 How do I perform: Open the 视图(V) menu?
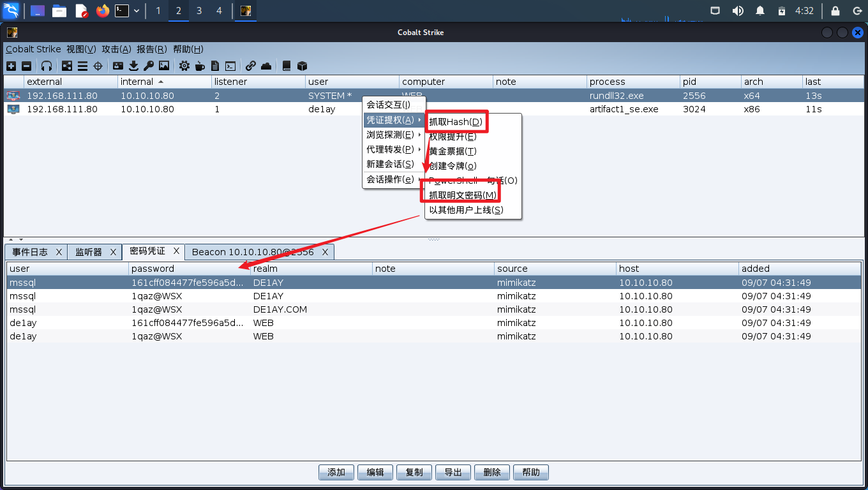(x=82, y=49)
